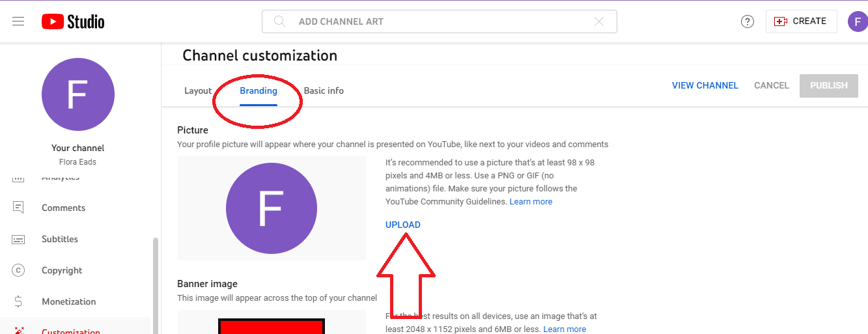Viewport: 868px width, 334px height.
Task: Click the Subtitles sidebar icon
Action: [x=18, y=239]
